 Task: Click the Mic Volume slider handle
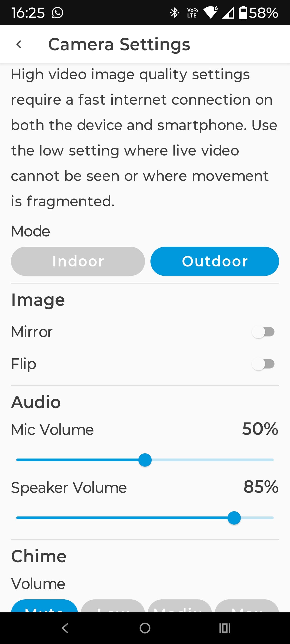(145, 460)
